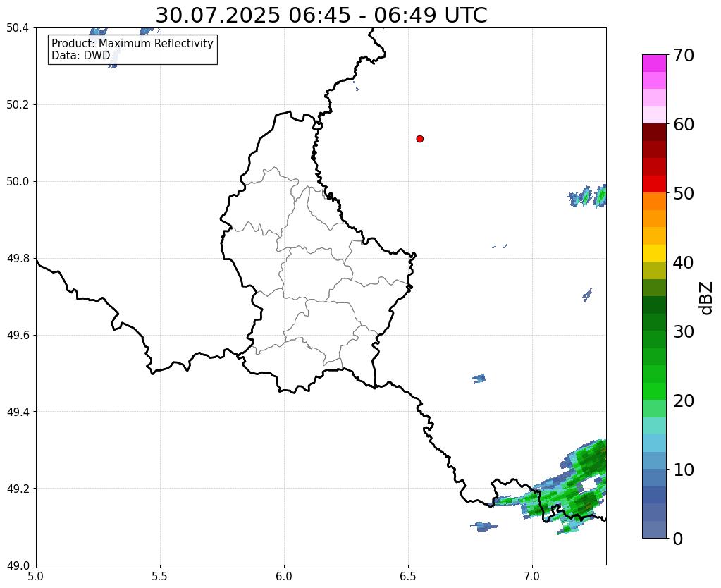Click the plot title timestamp text
The width and height of the screenshot is (721, 588).
point(321,16)
